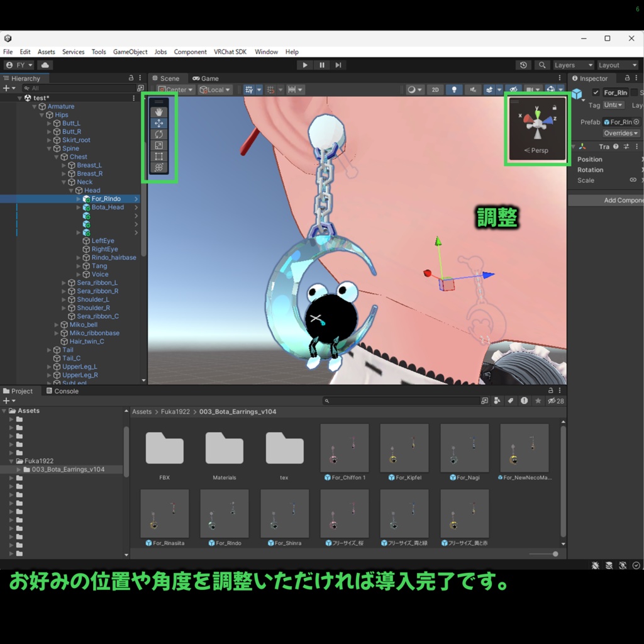The height and width of the screenshot is (644, 644).
Task: Select the Rect tool
Action: [159, 156]
